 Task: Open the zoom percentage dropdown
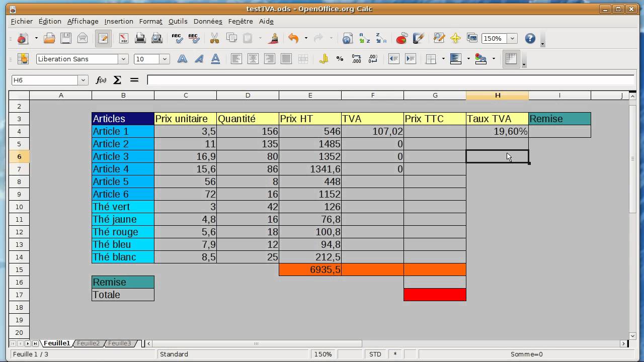click(x=512, y=39)
